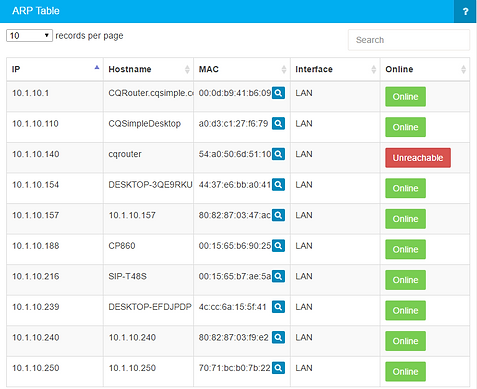Click the magnifier icon for MAC a0:d3:c1:27:f6:79
477x389 pixels.
click(278, 124)
